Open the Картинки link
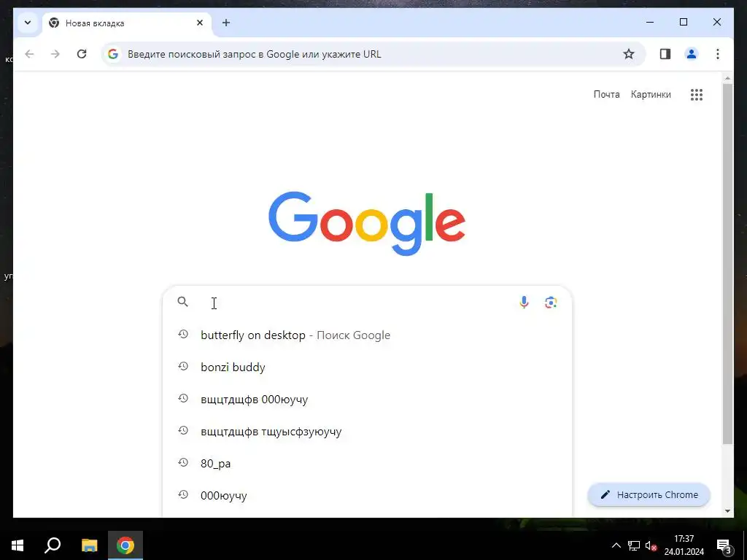Viewport: 747px width, 560px height. tap(651, 94)
